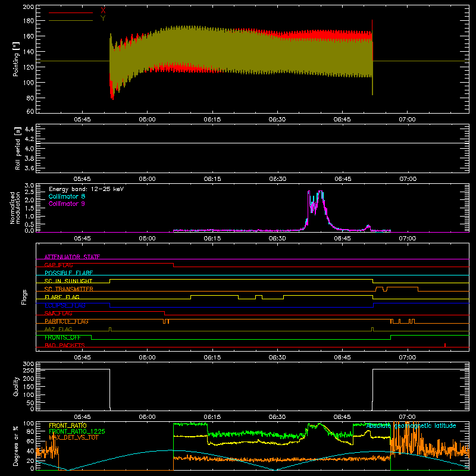This screenshot has height=476, width=476.
Task: Select the PARTICLE_FLAG label
Action: point(67,321)
